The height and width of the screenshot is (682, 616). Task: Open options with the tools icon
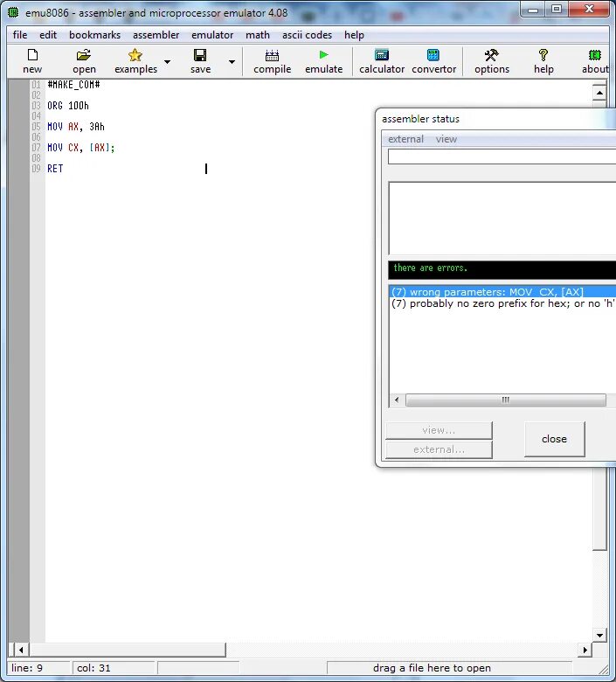[x=492, y=55]
